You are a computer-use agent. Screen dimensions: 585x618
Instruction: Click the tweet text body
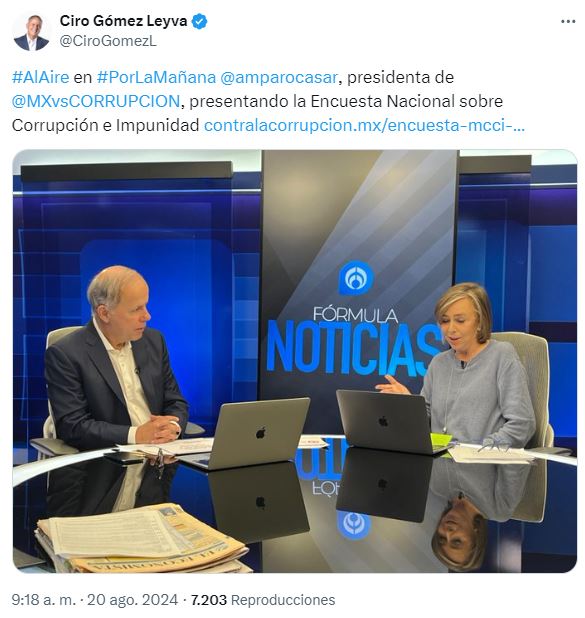click(x=268, y=101)
